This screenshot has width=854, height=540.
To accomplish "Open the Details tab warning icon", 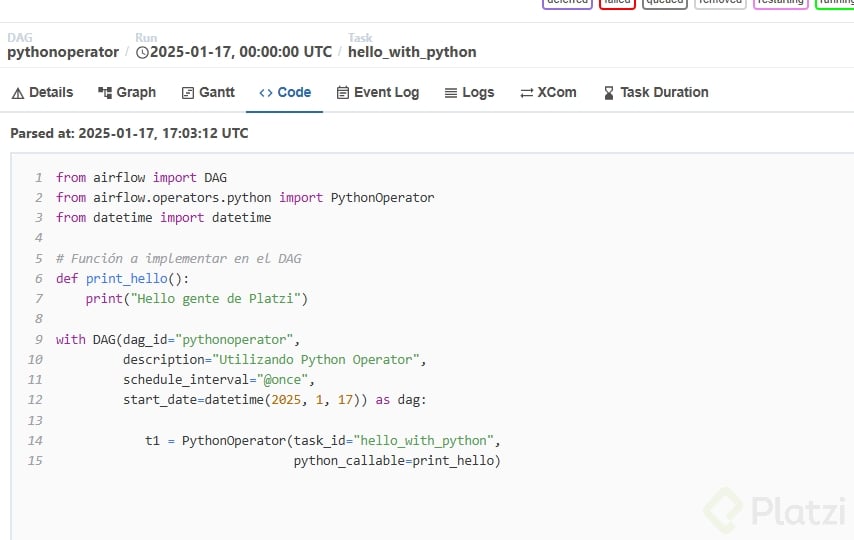I will [17, 93].
